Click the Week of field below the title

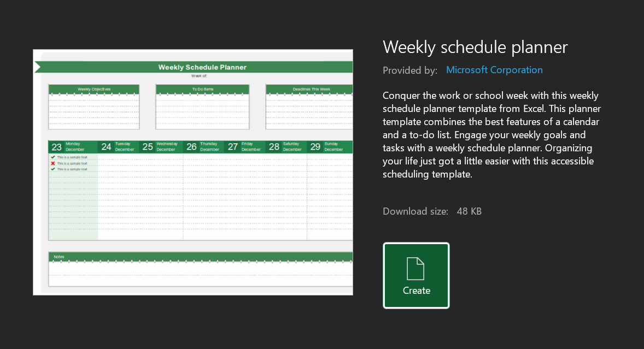pos(200,75)
